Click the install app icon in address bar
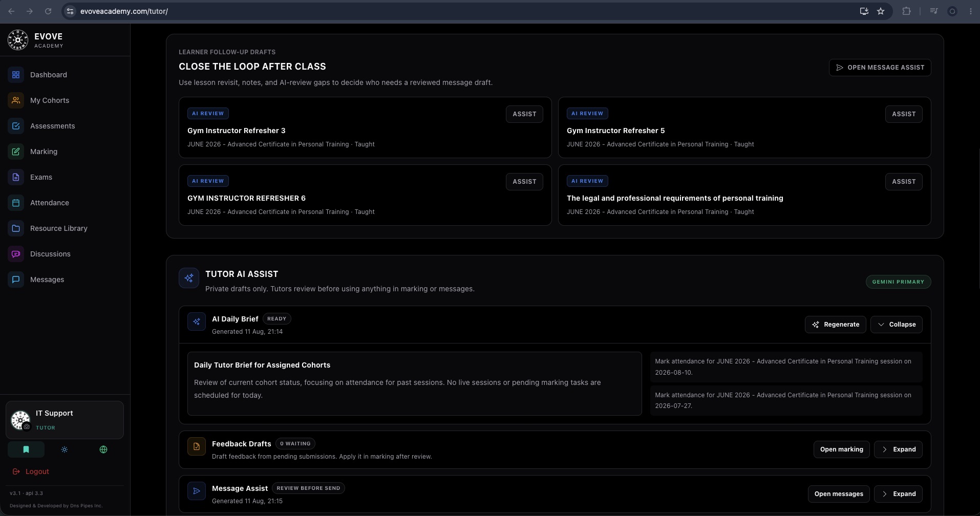This screenshot has width=980, height=516. (864, 11)
